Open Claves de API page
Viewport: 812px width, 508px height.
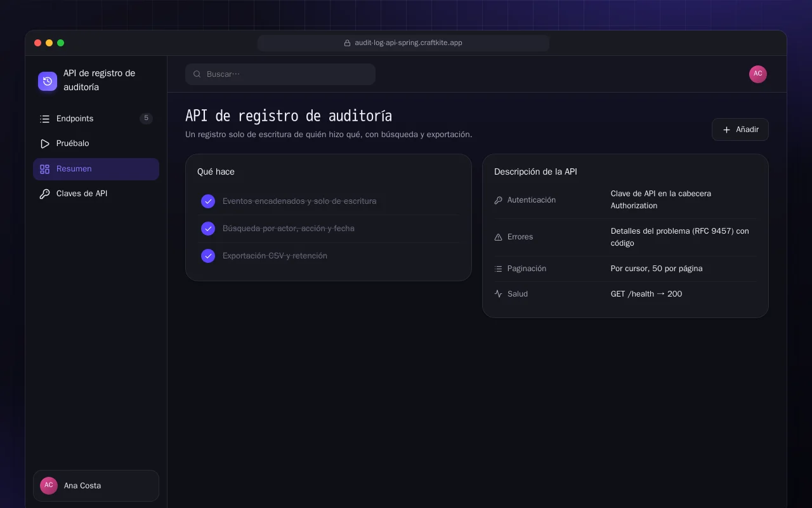coord(96,194)
